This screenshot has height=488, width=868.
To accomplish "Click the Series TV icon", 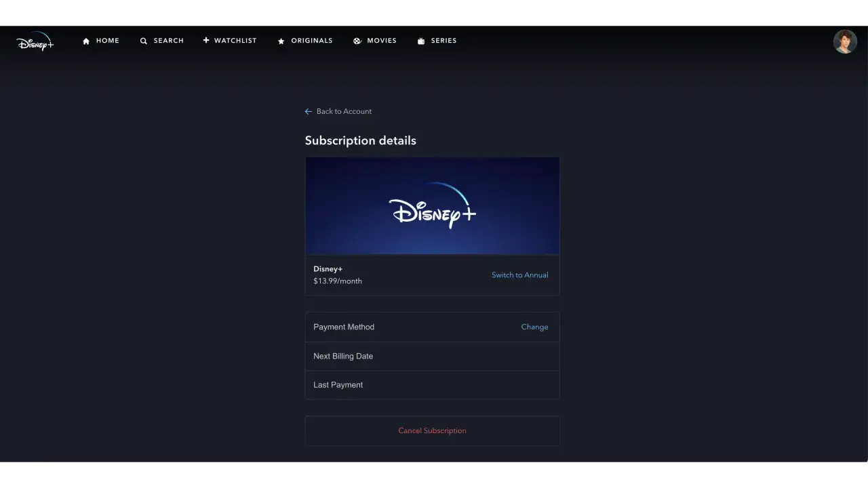I will [421, 41].
